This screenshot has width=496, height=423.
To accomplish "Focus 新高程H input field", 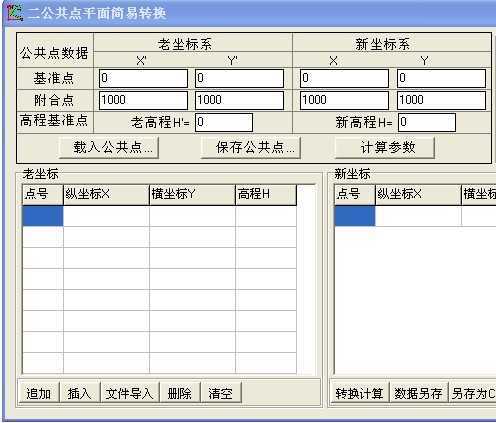I will [427, 122].
